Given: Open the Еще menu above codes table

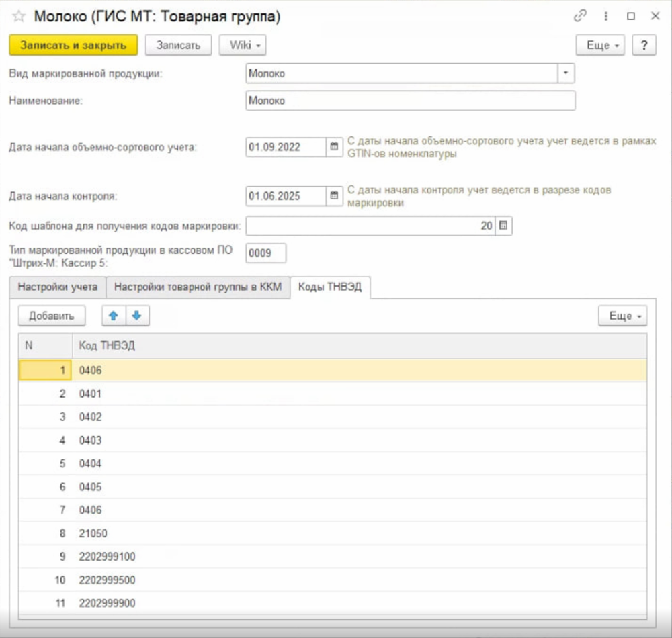Looking at the screenshot, I should [x=622, y=316].
